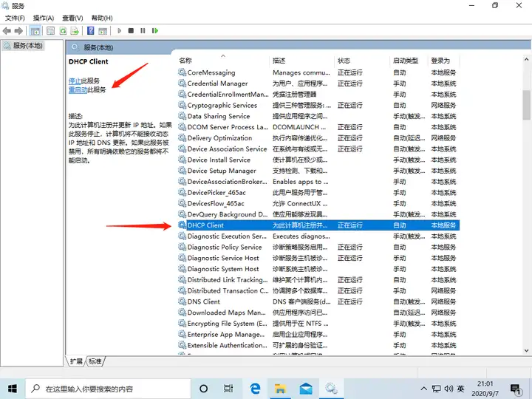Viewport: 532px width, 399px height.
Task: Select the Device Setup Manager row
Action: pyautogui.click(x=318, y=171)
